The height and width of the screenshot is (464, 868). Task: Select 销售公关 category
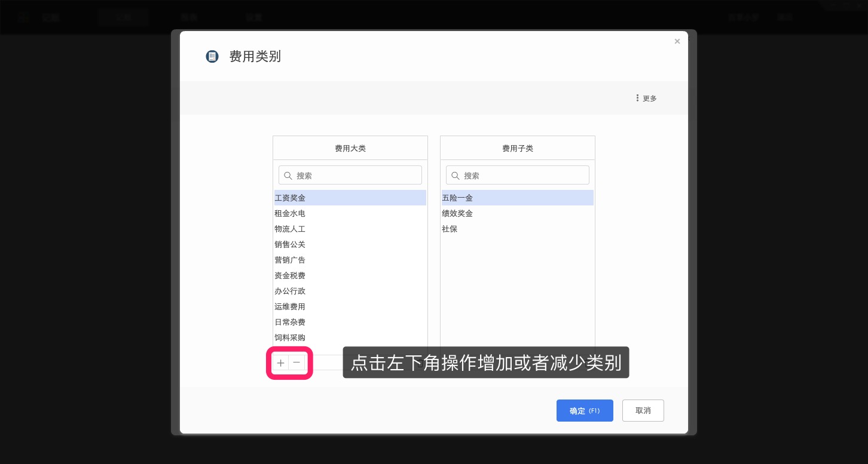[x=350, y=244]
